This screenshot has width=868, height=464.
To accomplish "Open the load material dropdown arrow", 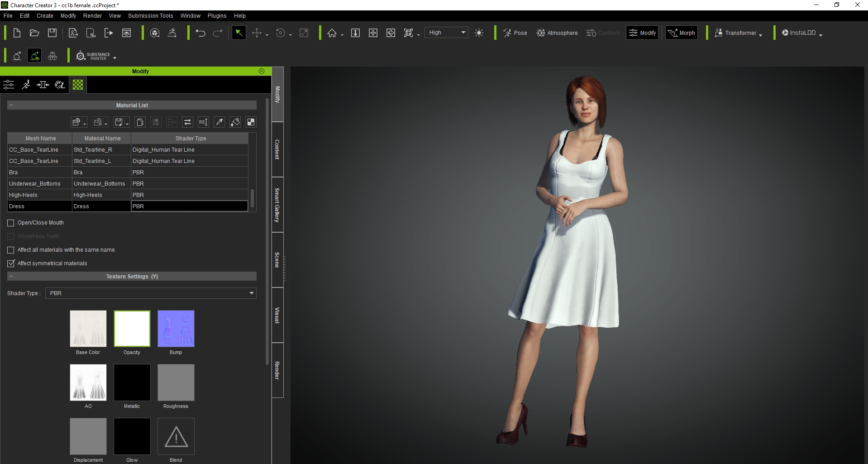I will click(85, 124).
